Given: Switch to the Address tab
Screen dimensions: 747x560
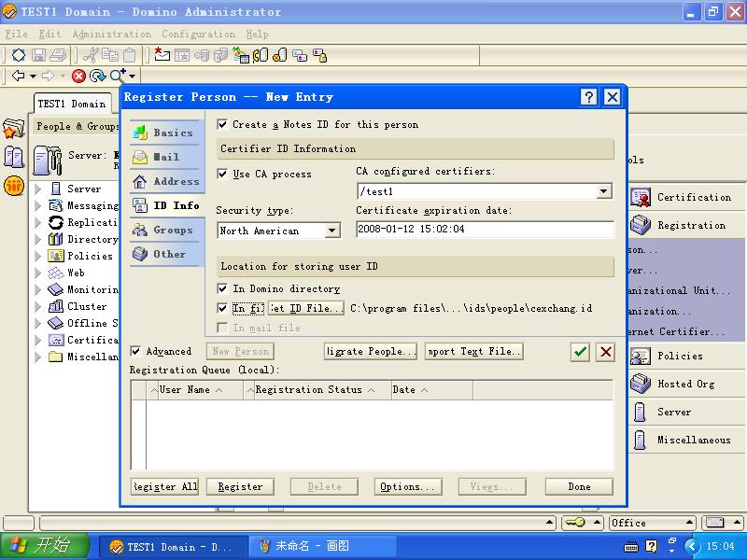Looking at the screenshot, I should (x=165, y=181).
